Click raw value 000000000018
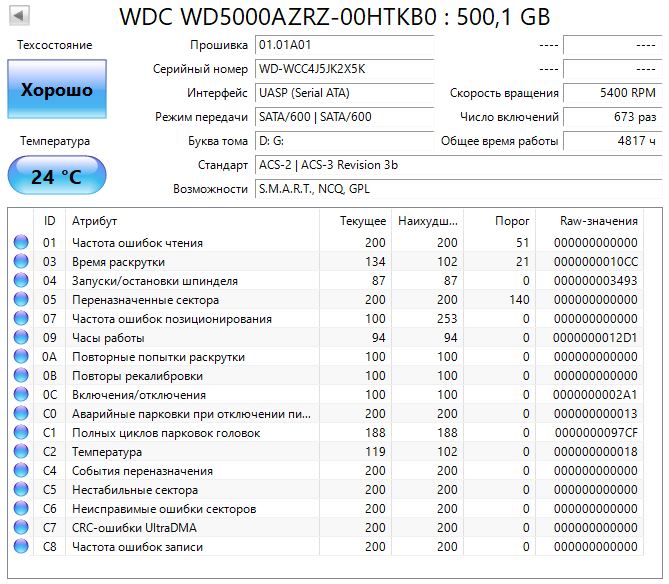669x584 pixels. 596,451
